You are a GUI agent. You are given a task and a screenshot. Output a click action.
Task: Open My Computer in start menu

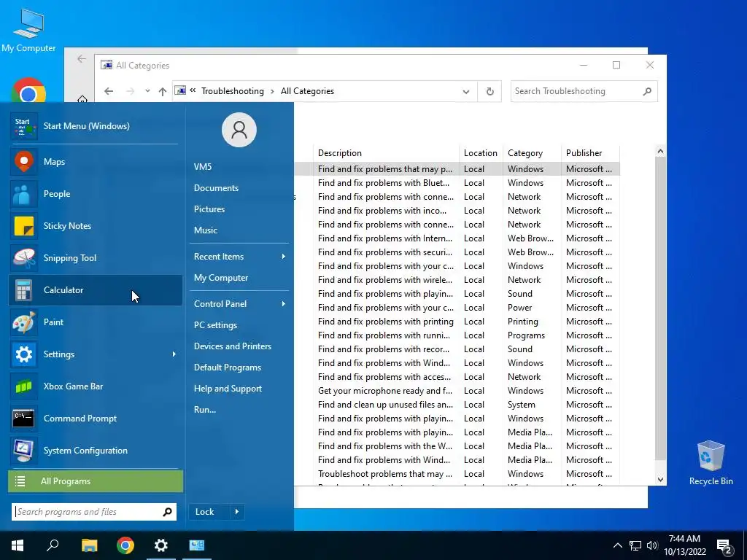pos(221,278)
